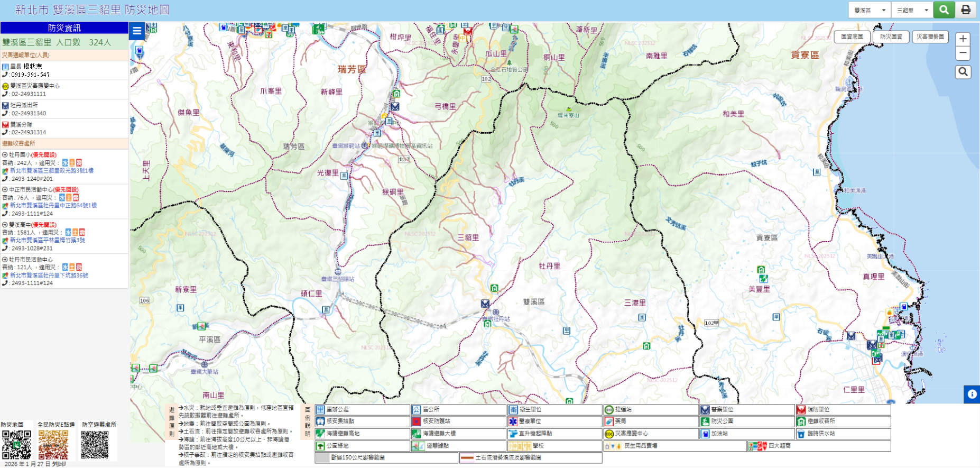Click the 直升機起降點 legend icon

coord(513,434)
